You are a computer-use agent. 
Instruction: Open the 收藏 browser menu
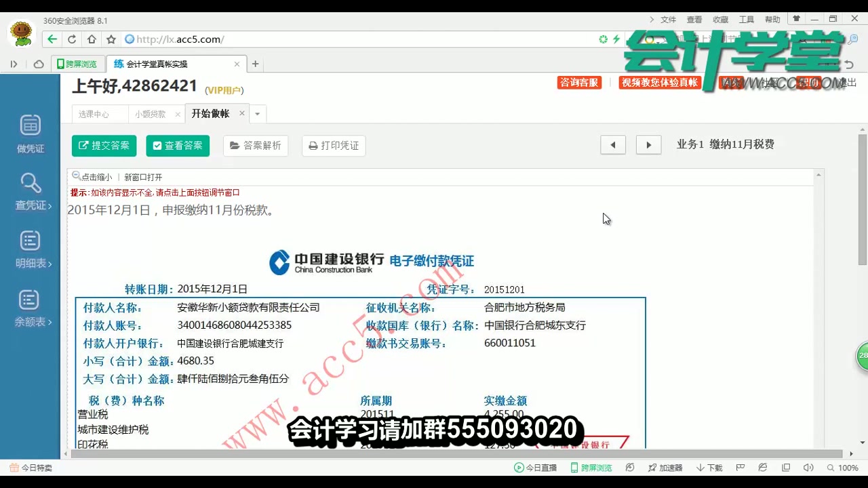click(720, 20)
